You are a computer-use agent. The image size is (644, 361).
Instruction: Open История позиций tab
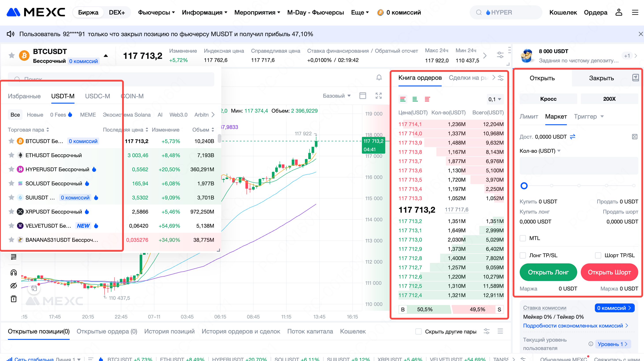(169, 331)
